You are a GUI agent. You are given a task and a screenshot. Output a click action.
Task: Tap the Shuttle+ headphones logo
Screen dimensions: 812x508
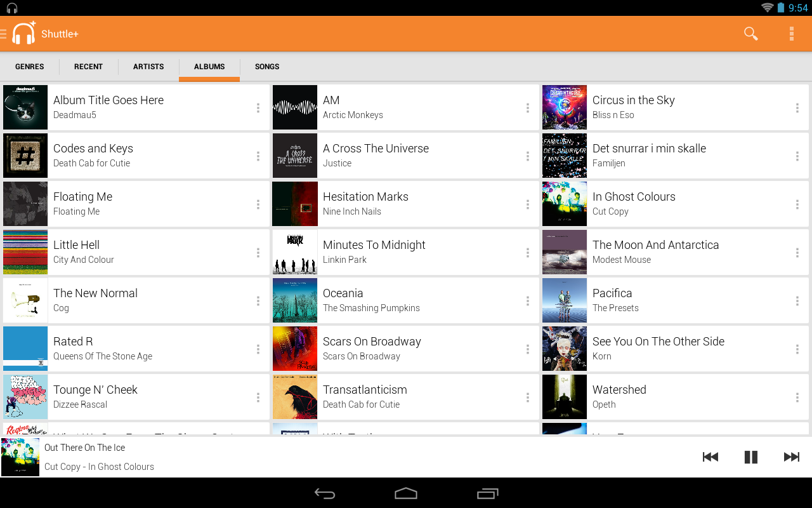tap(24, 33)
